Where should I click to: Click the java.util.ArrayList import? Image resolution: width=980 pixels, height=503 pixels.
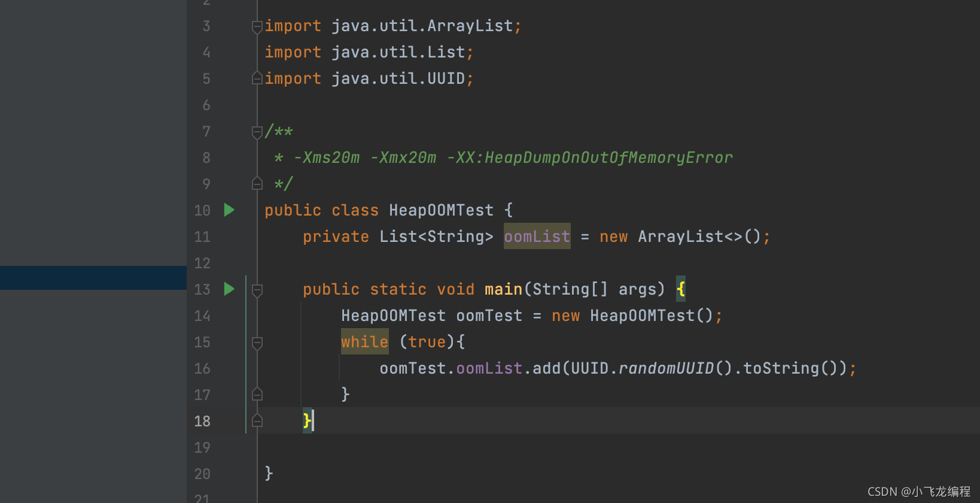pyautogui.click(x=422, y=26)
